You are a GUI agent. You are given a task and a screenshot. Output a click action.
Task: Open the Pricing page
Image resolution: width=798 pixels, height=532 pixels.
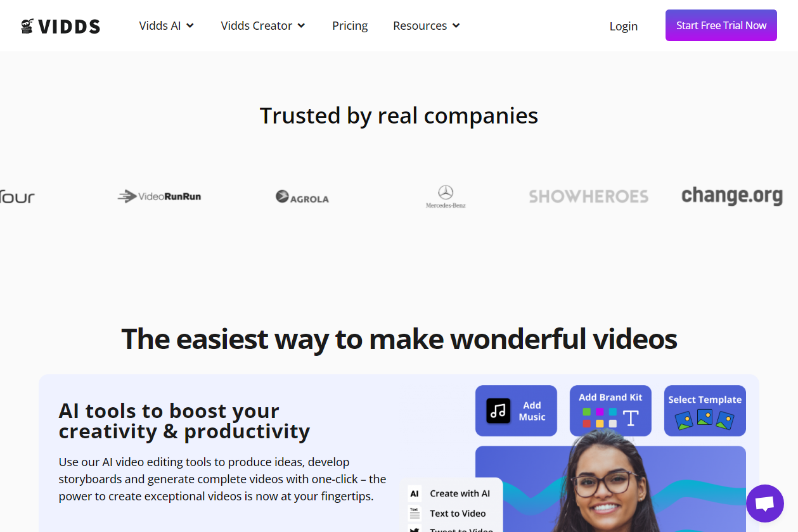[x=350, y=26]
